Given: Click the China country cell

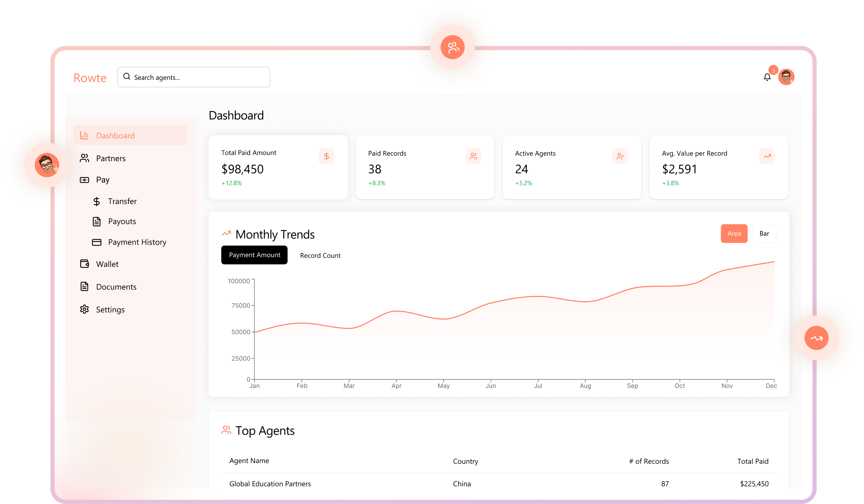Looking at the screenshot, I should (x=462, y=484).
